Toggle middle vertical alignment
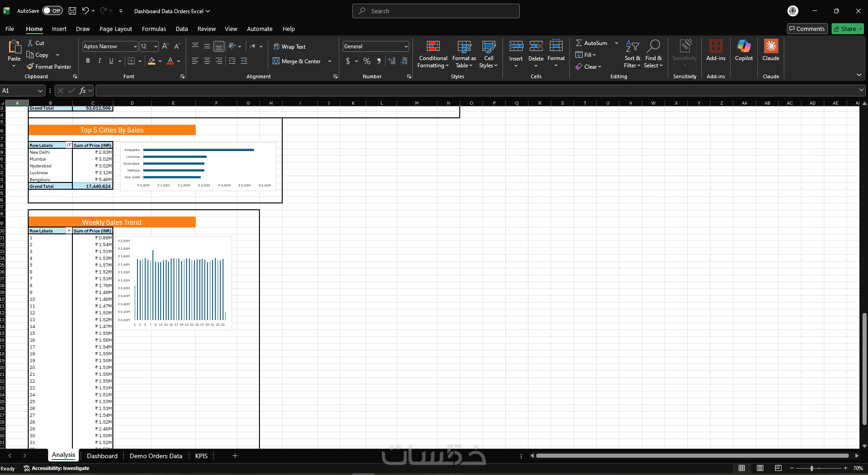This screenshot has height=475, width=868. click(x=207, y=46)
